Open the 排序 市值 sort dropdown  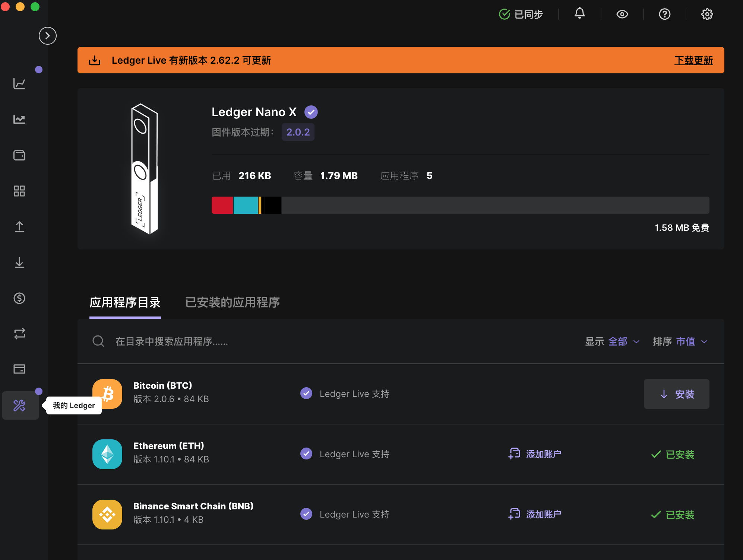coord(680,341)
